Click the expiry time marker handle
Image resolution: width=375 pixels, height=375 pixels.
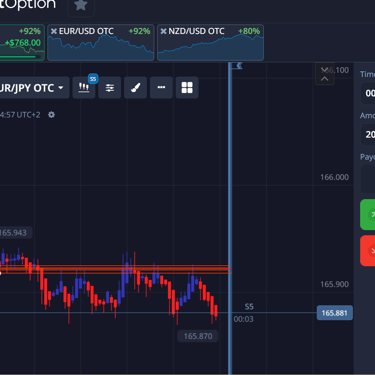tap(239, 66)
